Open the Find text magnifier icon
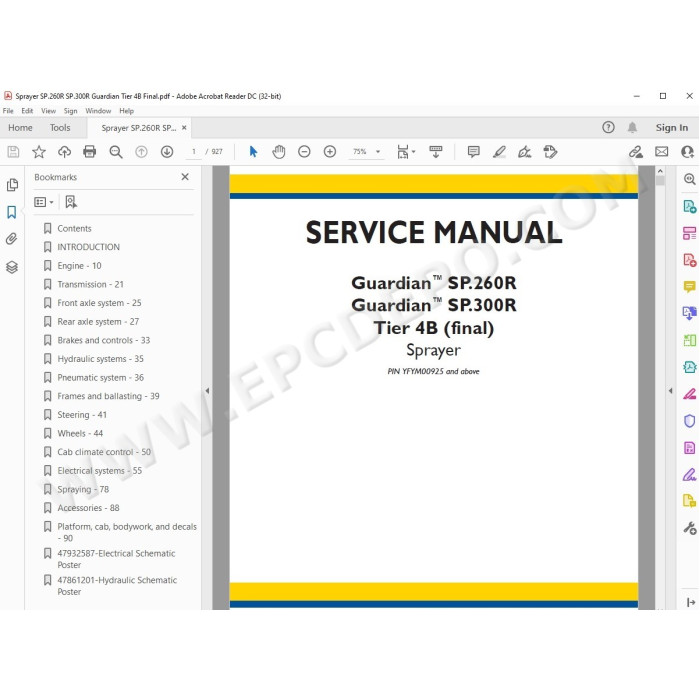The image size is (700, 700). [116, 152]
